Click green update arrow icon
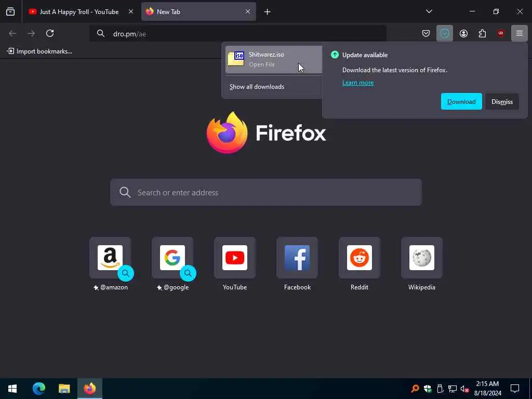This screenshot has height=399, width=532. tap(335, 55)
